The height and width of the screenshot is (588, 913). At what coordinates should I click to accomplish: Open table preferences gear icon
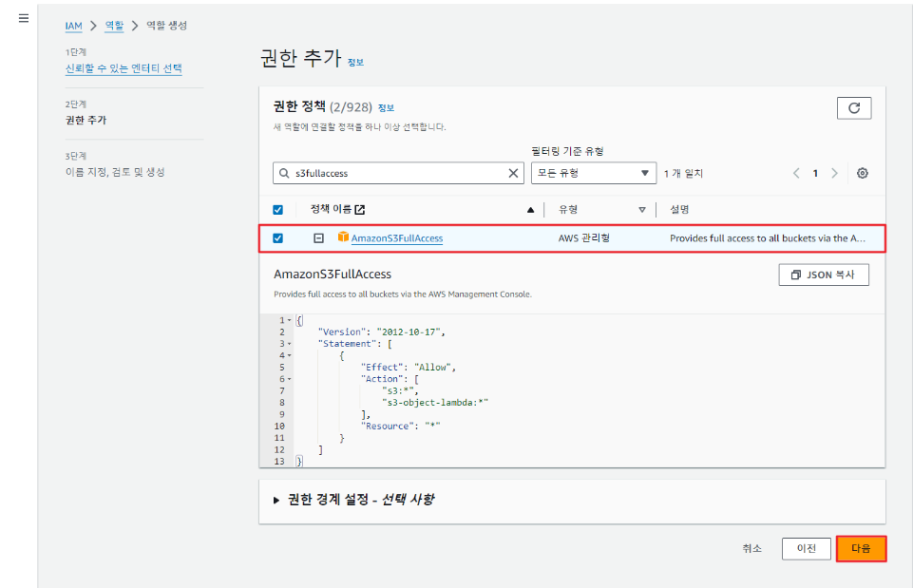click(x=863, y=173)
